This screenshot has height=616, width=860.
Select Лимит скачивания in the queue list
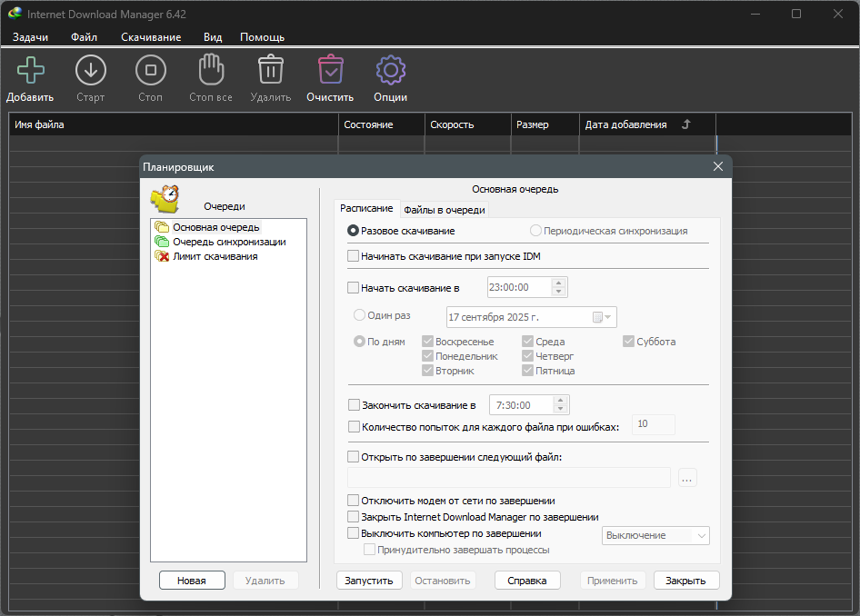[215, 256]
